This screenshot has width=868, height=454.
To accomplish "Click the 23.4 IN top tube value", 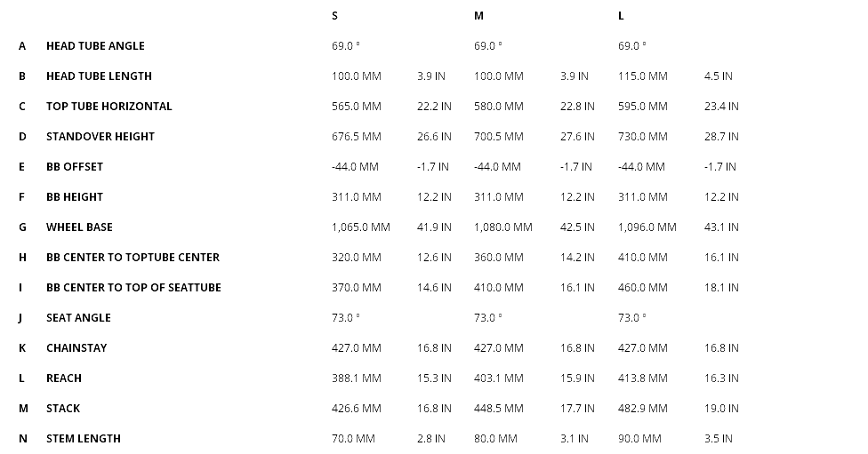I will point(721,107).
